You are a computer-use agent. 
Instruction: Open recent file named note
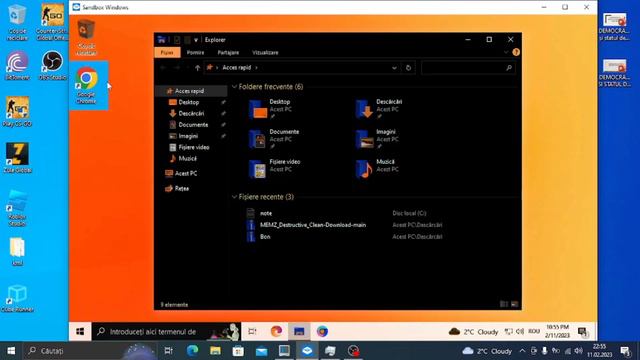(266, 213)
